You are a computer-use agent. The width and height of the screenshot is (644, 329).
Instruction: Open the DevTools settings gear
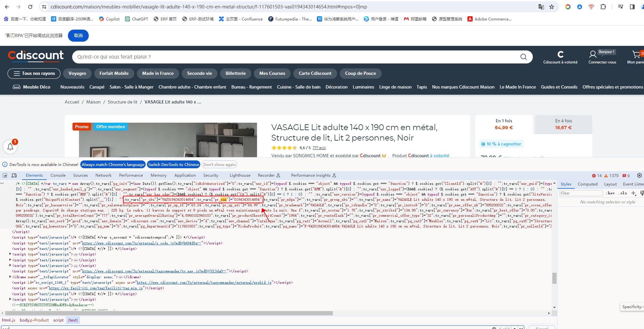[639, 175]
